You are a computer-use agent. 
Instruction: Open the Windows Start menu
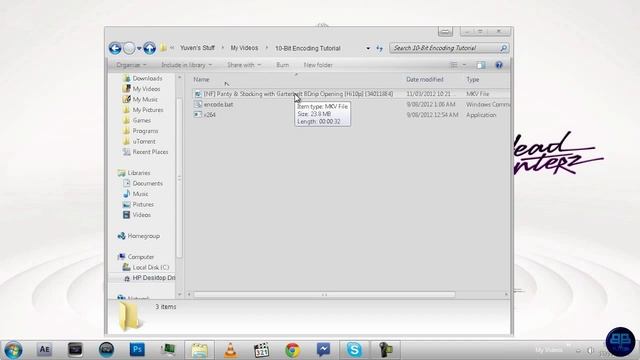pos(13,350)
